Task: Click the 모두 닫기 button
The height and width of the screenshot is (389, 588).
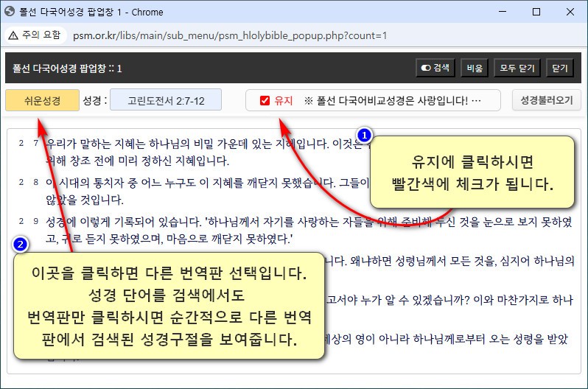Action: coord(517,68)
